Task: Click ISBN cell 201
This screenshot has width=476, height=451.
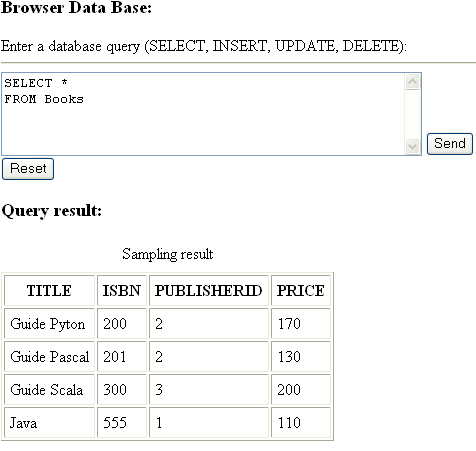Action: pos(122,356)
